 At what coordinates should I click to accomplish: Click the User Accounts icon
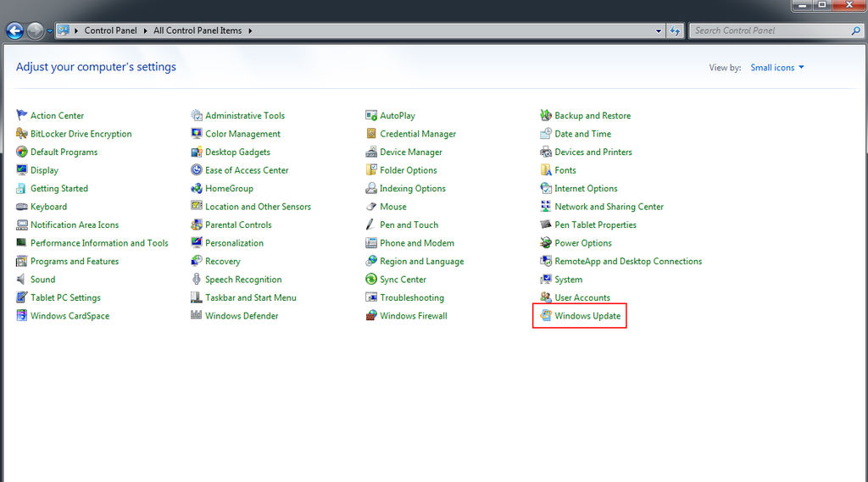546,297
